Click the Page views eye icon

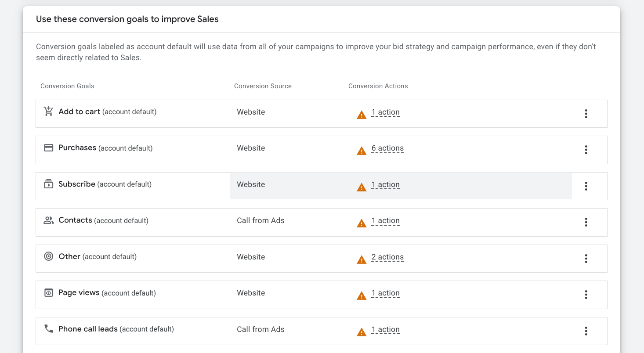click(48, 293)
